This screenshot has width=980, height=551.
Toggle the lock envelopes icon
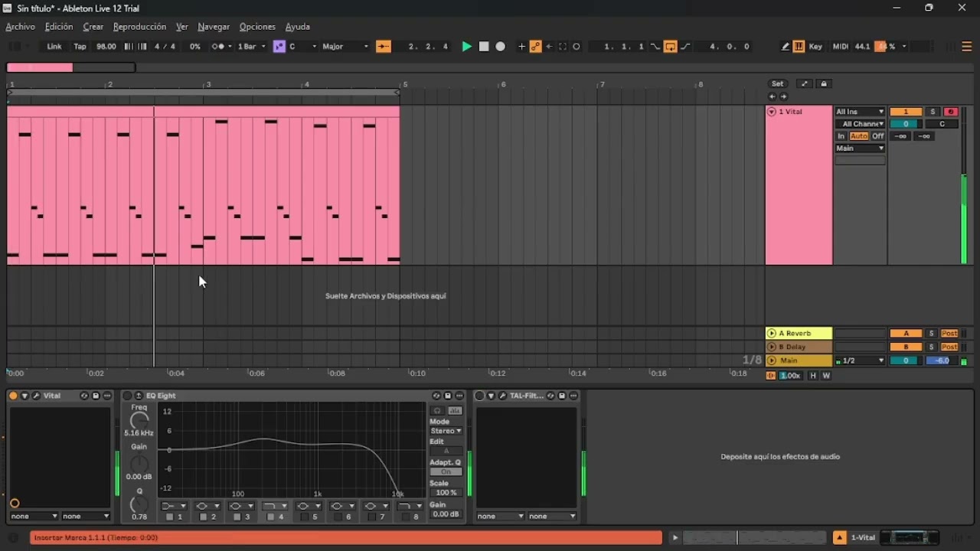tap(824, 84)
